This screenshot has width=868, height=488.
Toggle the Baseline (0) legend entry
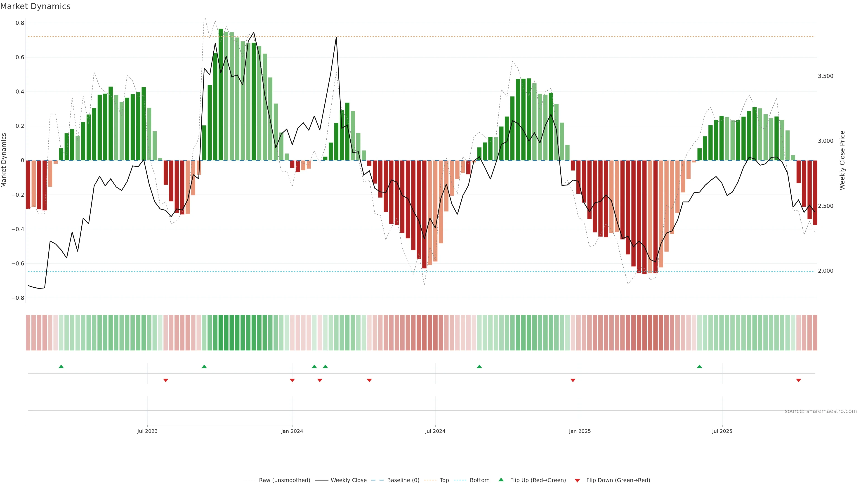point(403,480)
